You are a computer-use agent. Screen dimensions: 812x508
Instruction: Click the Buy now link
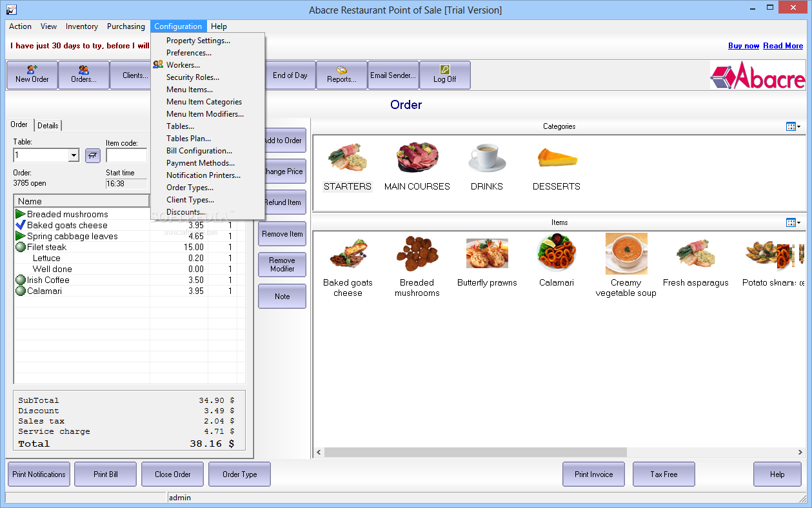(x=744, y=46)
